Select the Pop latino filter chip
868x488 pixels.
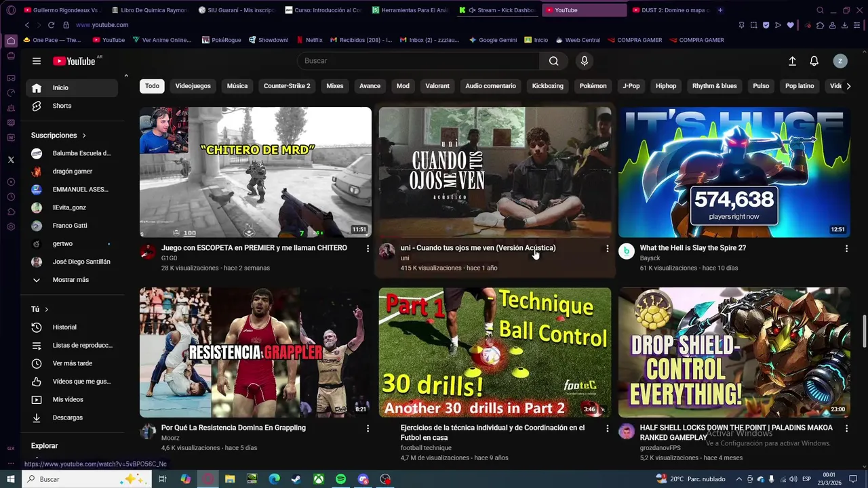tap(800, 86)
